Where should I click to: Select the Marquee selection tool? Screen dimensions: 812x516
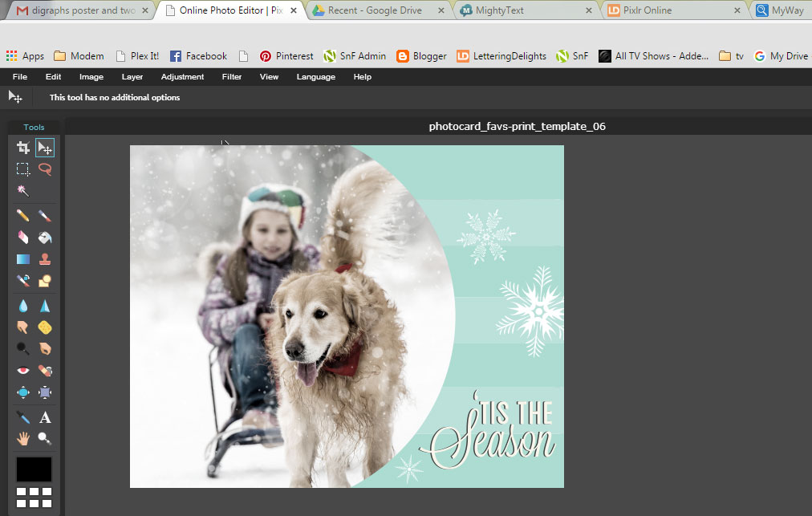pyautogui.click(x=23, y=169)
